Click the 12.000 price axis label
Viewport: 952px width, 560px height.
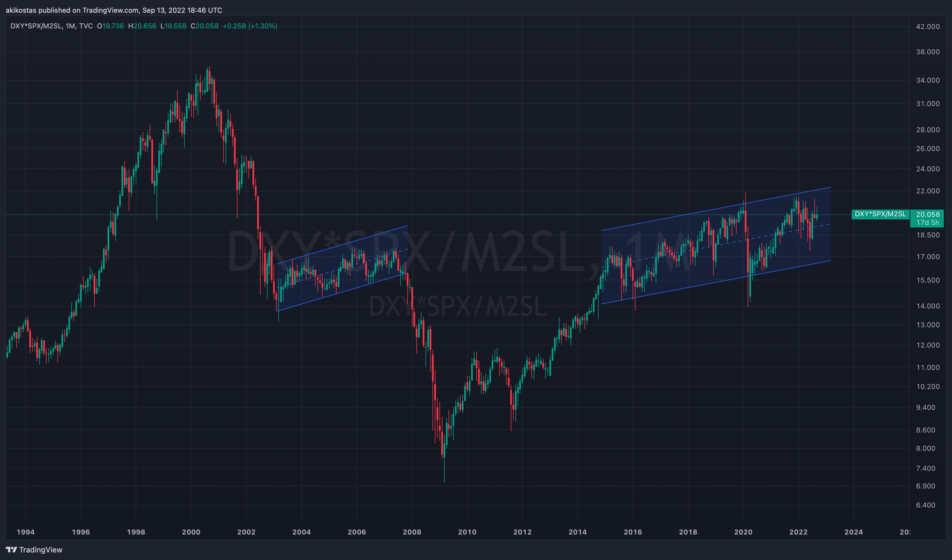pyautogui.click(x=928, y=345)
